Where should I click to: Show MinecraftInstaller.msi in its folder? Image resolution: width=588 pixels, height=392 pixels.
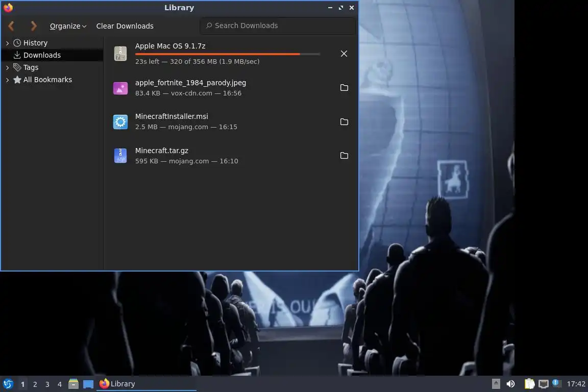344,121
